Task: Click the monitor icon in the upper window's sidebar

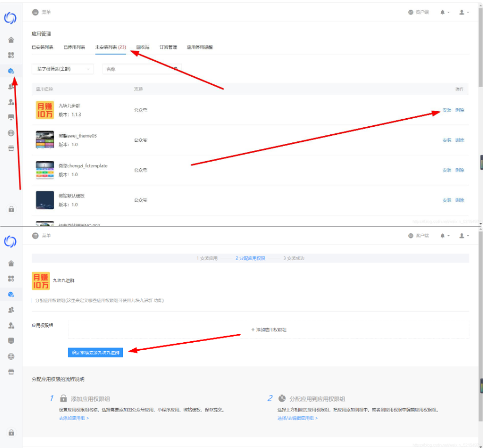Action: click(11, 117)
